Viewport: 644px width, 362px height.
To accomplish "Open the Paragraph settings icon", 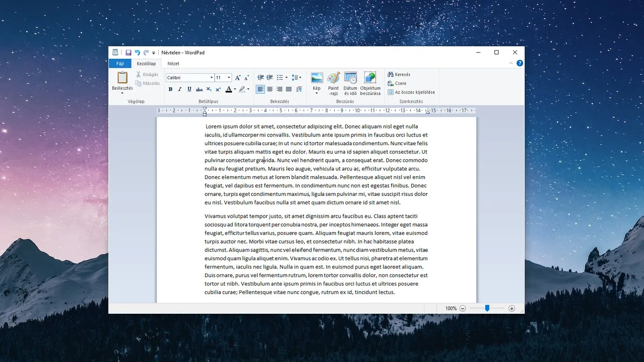I will pos(299,89).
